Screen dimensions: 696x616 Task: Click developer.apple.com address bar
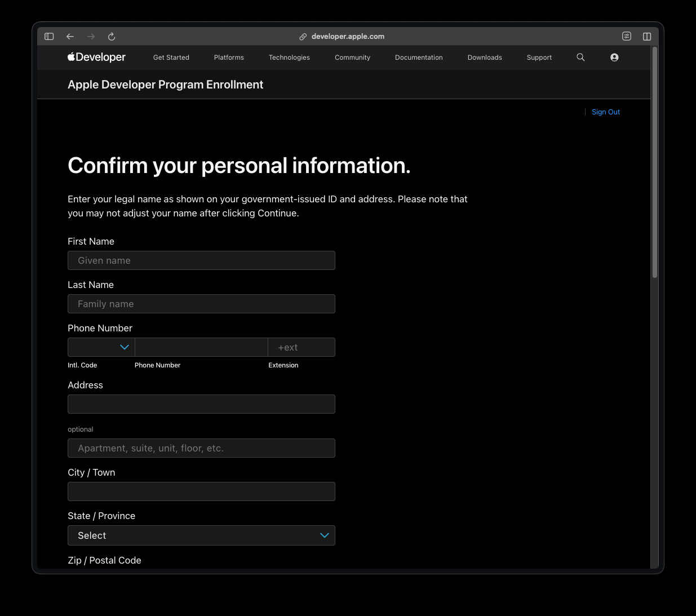(x=348, y=37)
